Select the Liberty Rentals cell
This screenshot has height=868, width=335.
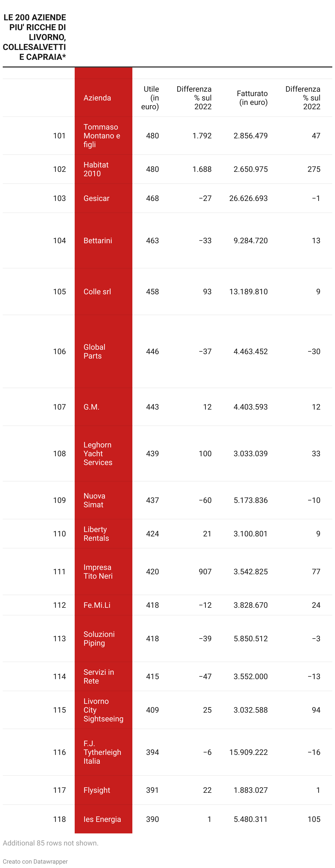point(104,534)
